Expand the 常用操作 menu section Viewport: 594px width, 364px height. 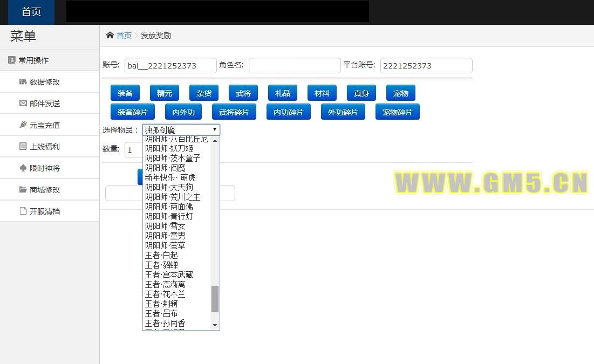(x=33, y=60)
